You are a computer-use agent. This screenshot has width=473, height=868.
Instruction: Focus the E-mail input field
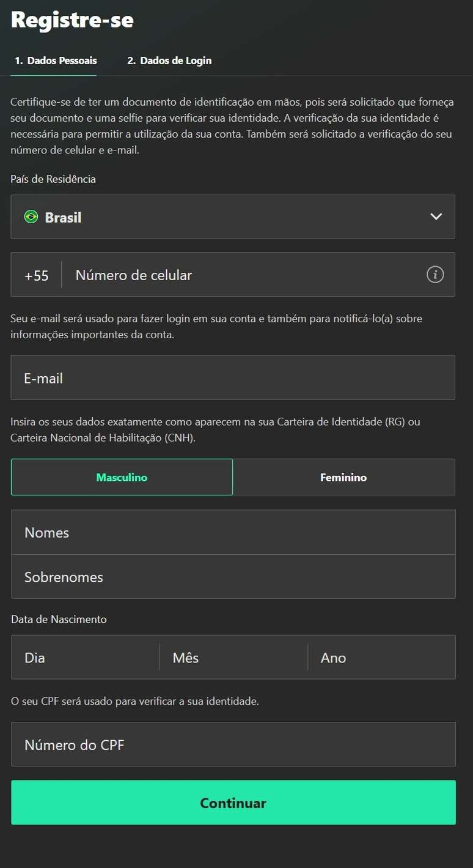[x=233, y=377]
